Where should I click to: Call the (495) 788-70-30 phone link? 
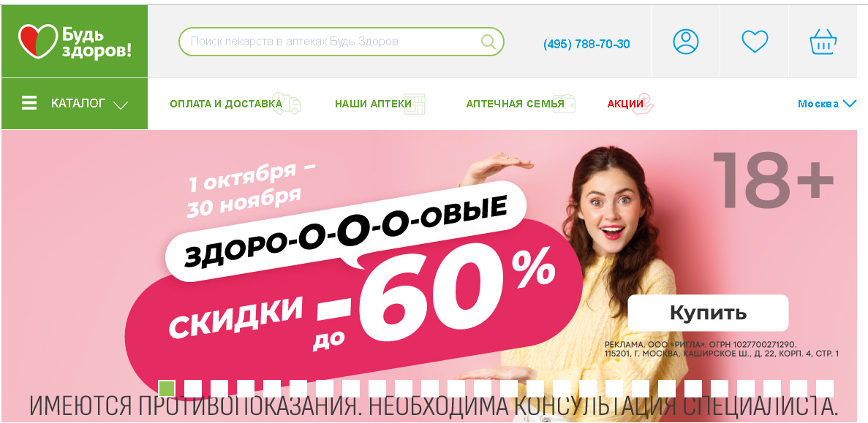pyautogui.click(x=586, y=45)
